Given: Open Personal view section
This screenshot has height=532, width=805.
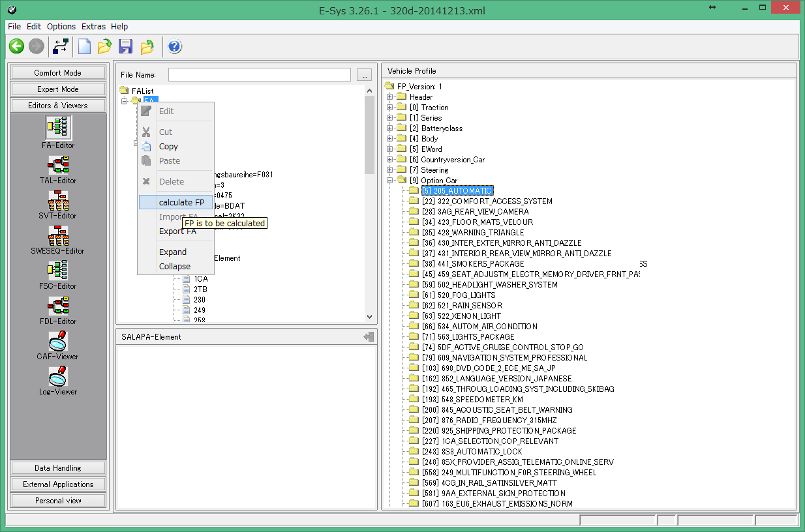Looking at the screenshot, I should pos(58,501).
